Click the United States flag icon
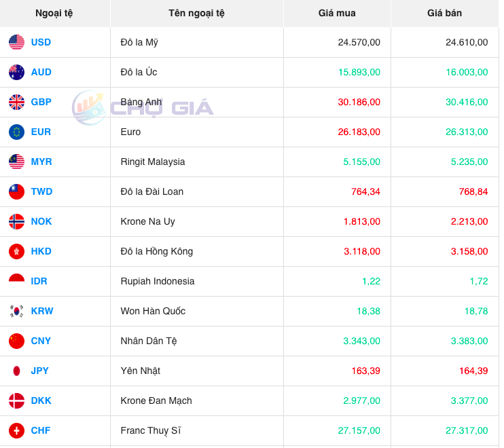 pyautogui.click(x=16, y=42)
